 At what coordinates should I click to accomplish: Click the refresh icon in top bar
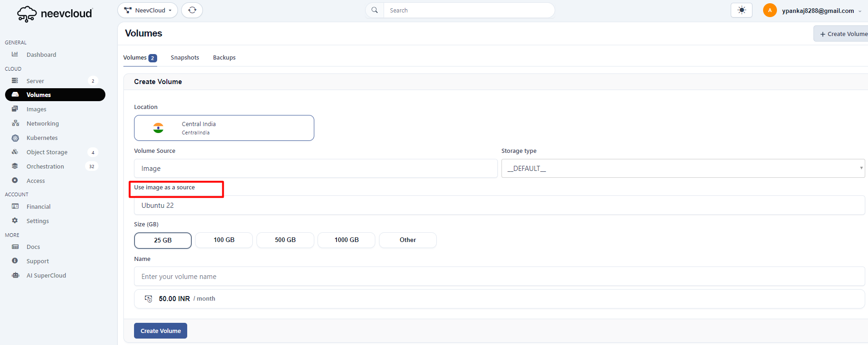[x=192, y=10]
